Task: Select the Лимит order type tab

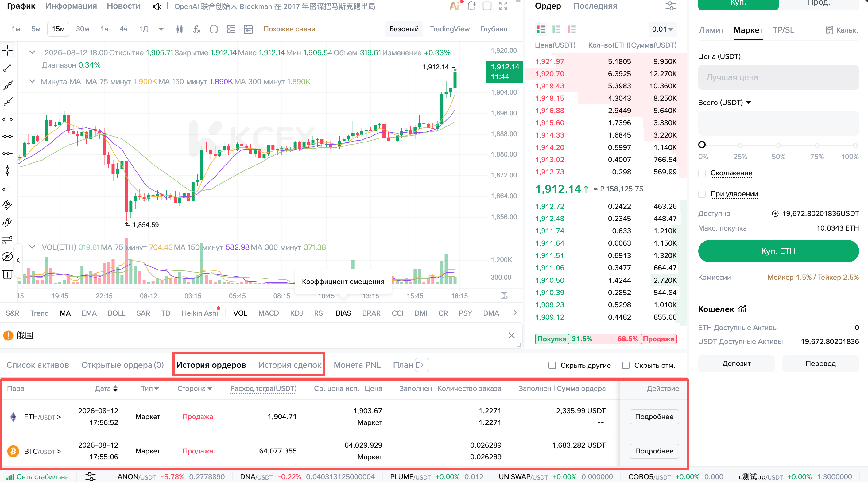Action: (x=711, y=30)
